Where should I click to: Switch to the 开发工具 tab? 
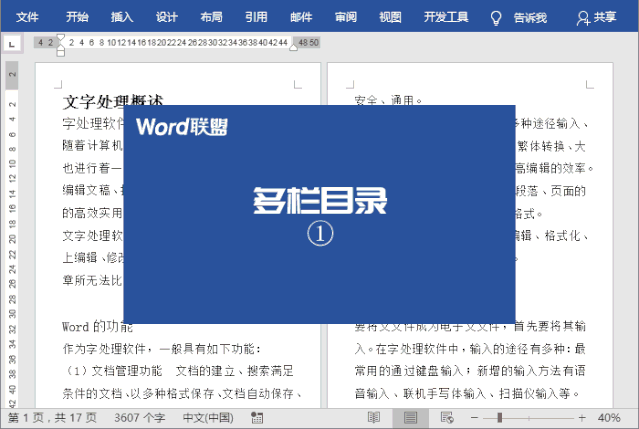tap(446, 17)
